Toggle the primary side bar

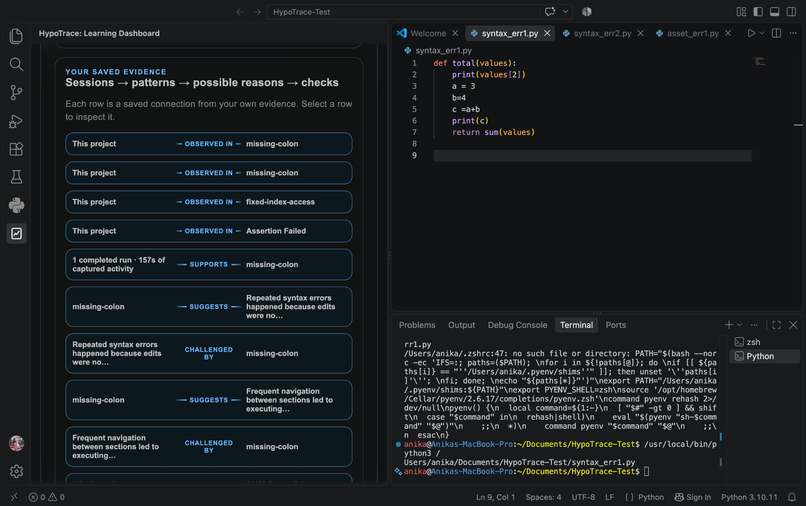coord(758,12)
